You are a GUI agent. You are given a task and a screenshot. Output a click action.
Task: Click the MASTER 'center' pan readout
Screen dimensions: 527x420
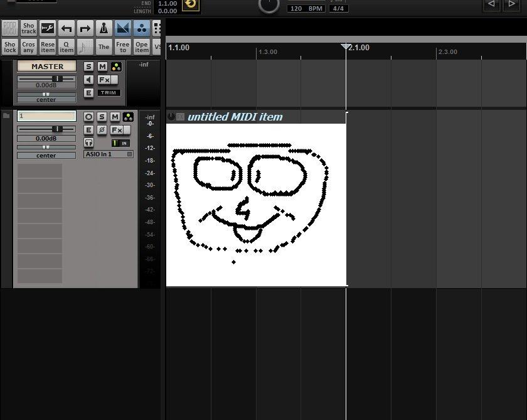click(46, 100)
